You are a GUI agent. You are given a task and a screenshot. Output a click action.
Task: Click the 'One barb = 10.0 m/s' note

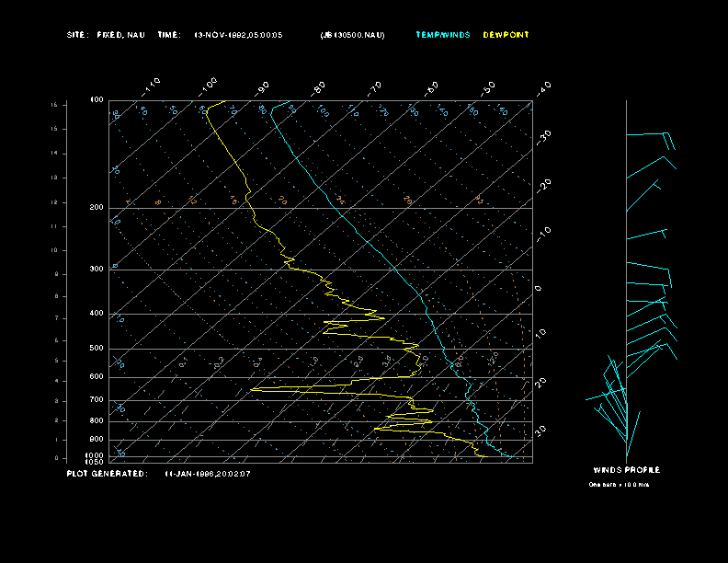point(619,484)
